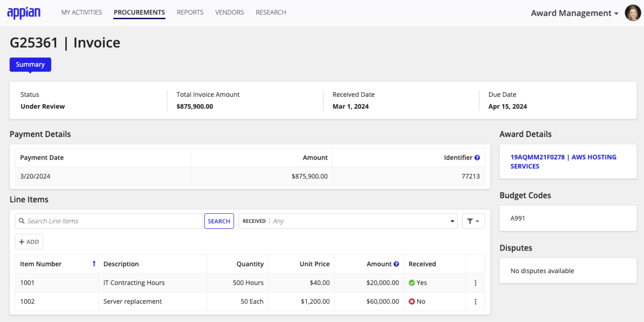Image resolution: width=644 pixels, height=322 pixels.
Task: Click the magnifier icon in search box
Action: (x=22, y=221)
